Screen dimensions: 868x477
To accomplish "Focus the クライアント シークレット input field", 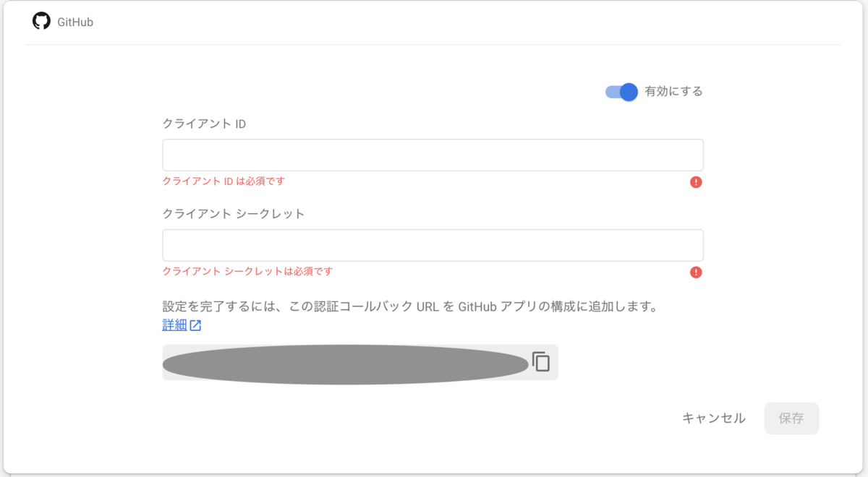I will (x=433, y=245).
